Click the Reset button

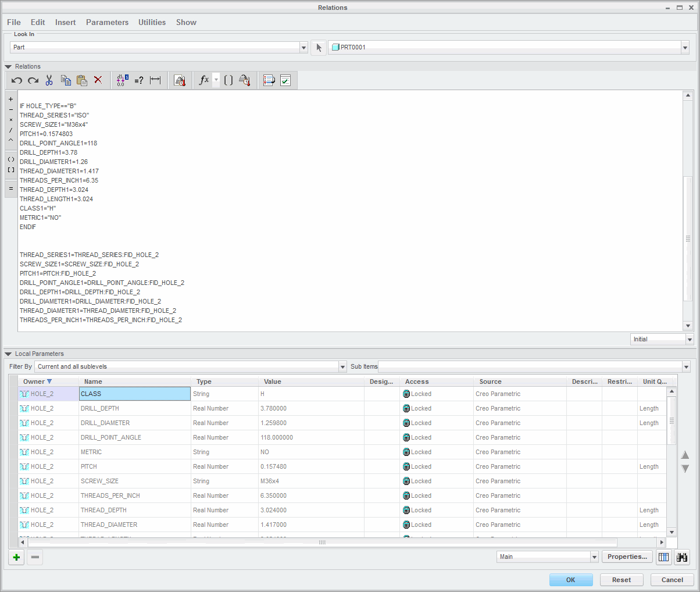(622, 580)
